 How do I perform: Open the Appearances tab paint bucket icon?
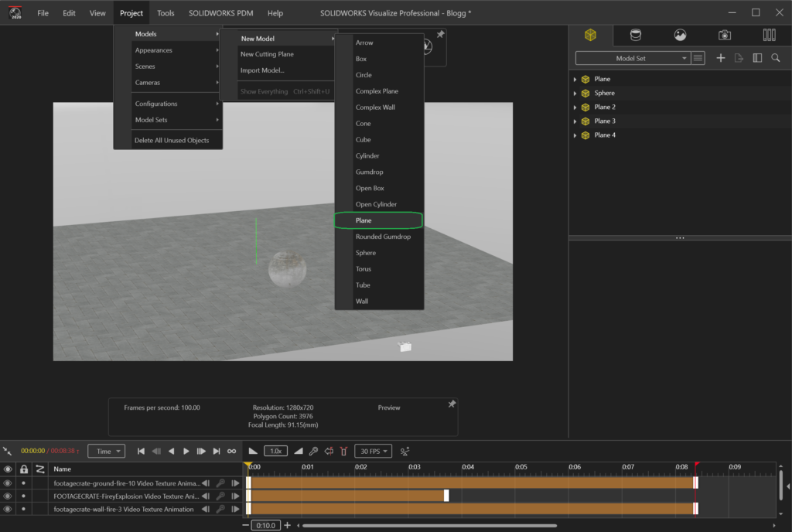tap(635, 35)
